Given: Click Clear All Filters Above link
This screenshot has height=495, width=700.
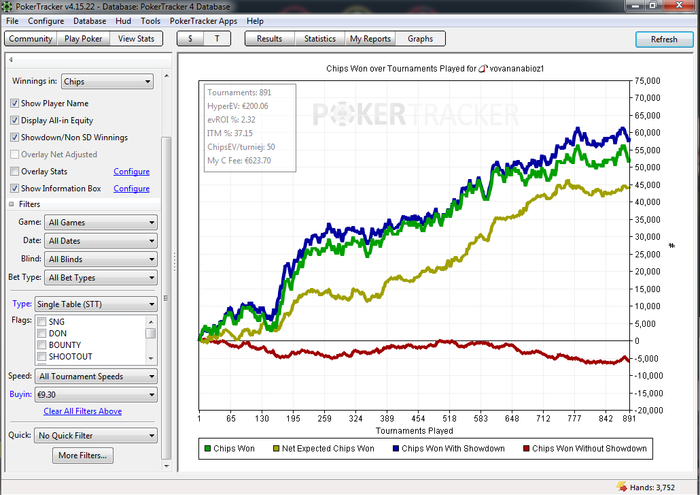Looking at the screenshot, I should coord(83,411).
